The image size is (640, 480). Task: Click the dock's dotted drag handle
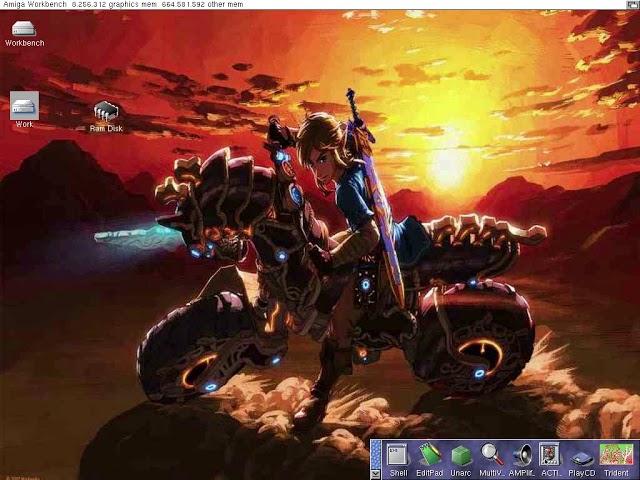376,454
